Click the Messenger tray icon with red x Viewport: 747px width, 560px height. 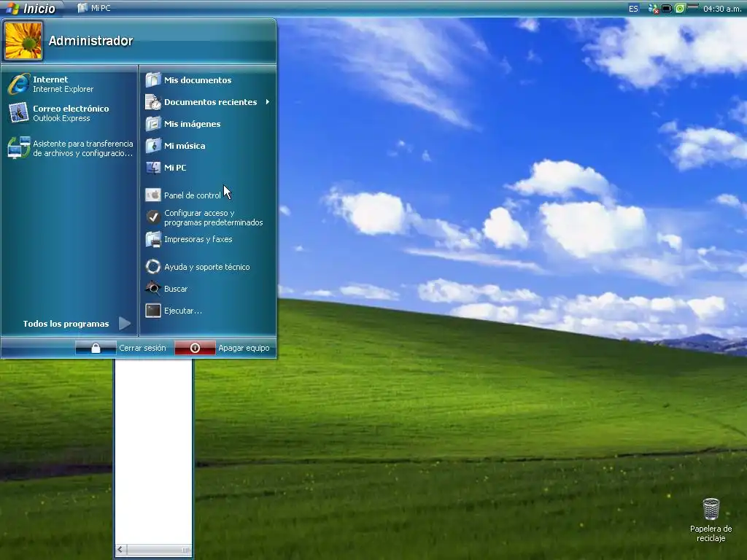click(653, 9)
